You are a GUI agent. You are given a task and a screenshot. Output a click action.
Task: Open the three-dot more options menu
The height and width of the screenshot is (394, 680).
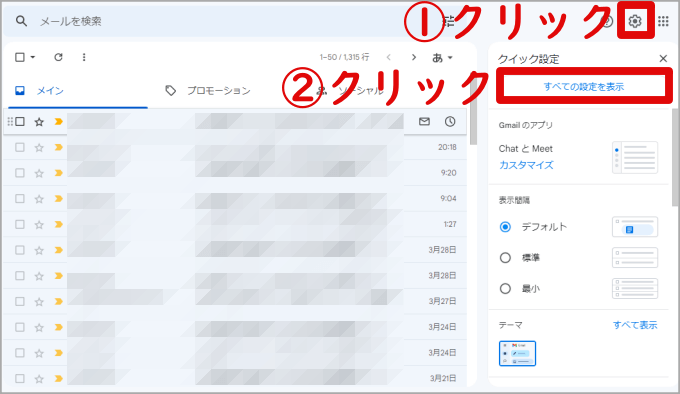tap(84, 57)
